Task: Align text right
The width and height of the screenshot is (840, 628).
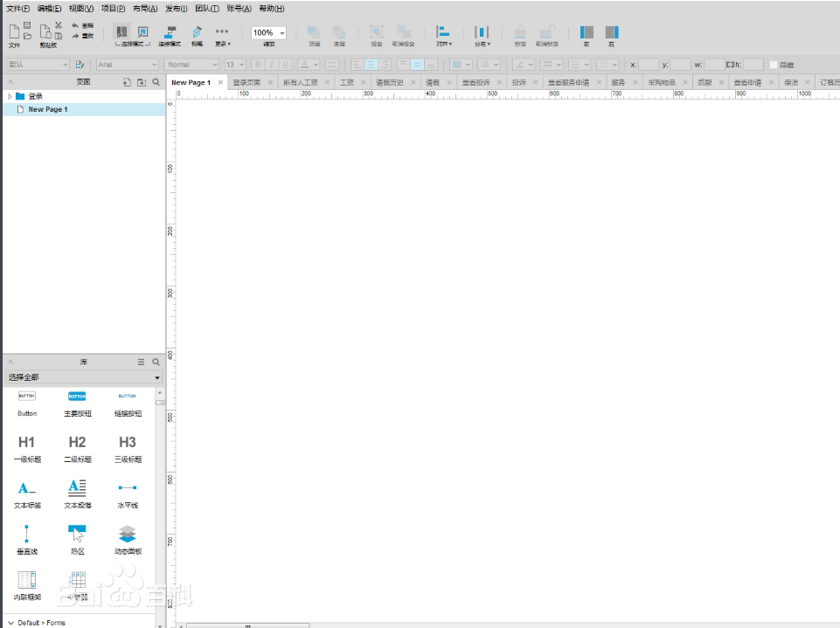Action: coord(384,65)
